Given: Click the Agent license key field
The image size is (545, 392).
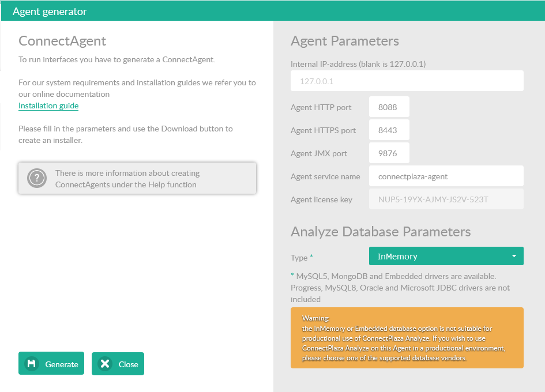Looking at the screenshot, I should point(446,199).
